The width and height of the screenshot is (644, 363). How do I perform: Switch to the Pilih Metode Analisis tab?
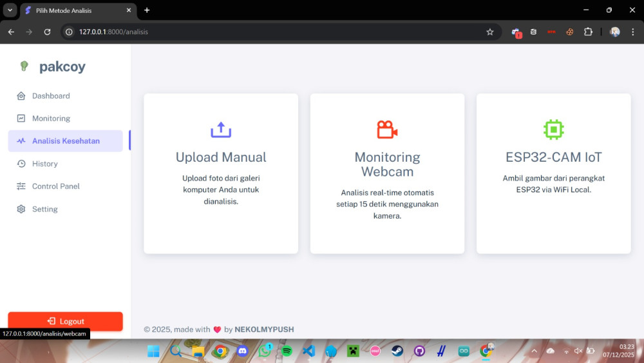tap(74, 10)
